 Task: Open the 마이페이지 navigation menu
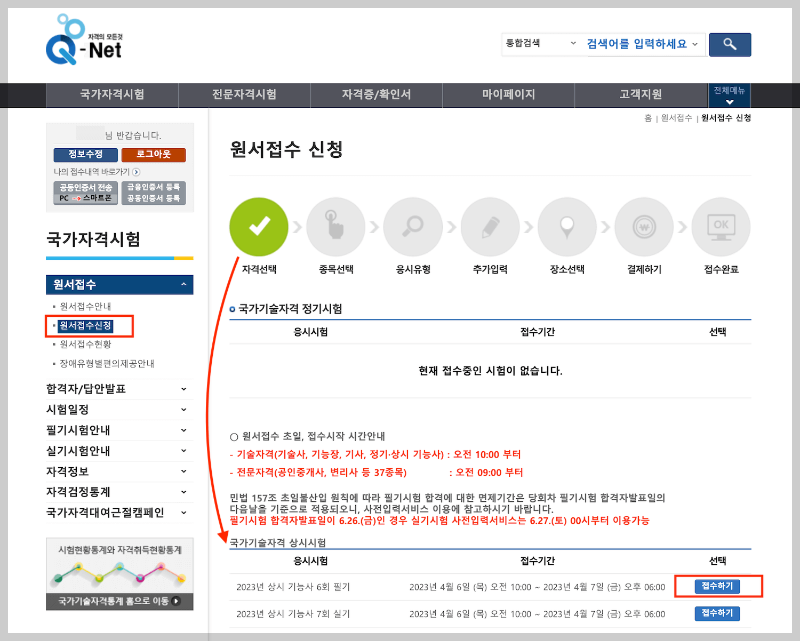click(513, 95)
